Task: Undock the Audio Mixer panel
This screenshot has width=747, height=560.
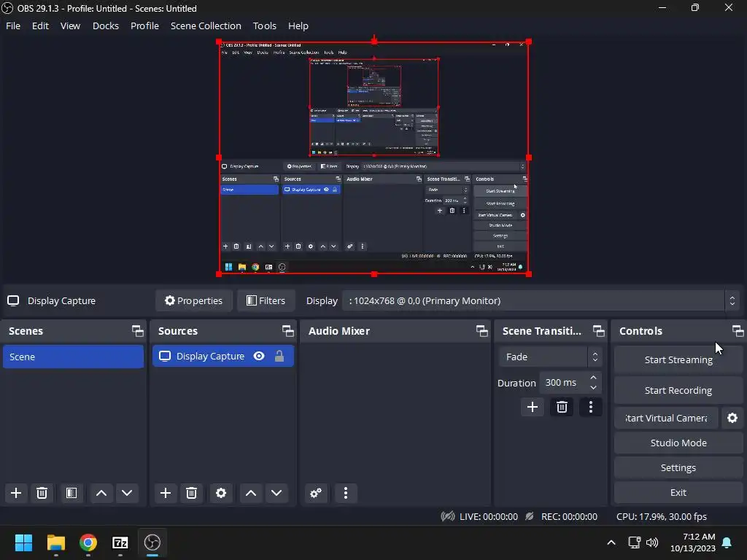Action: click(x=482, y=331)
